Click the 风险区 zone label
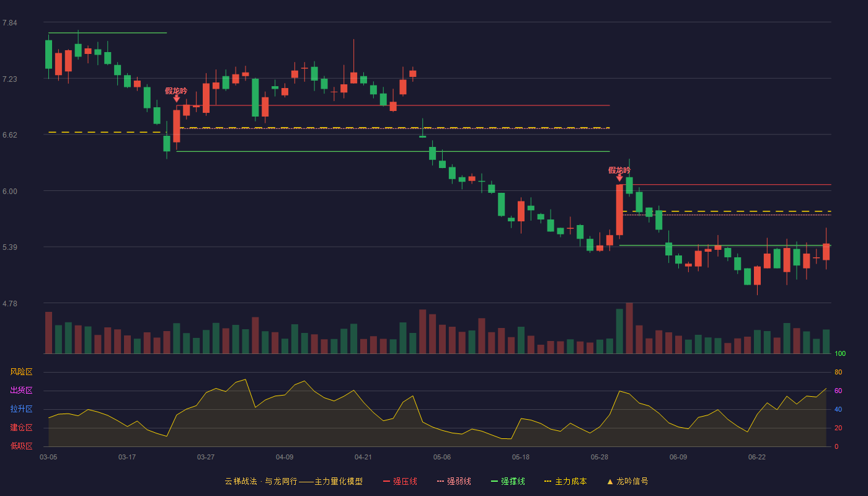 click(21, 372)
